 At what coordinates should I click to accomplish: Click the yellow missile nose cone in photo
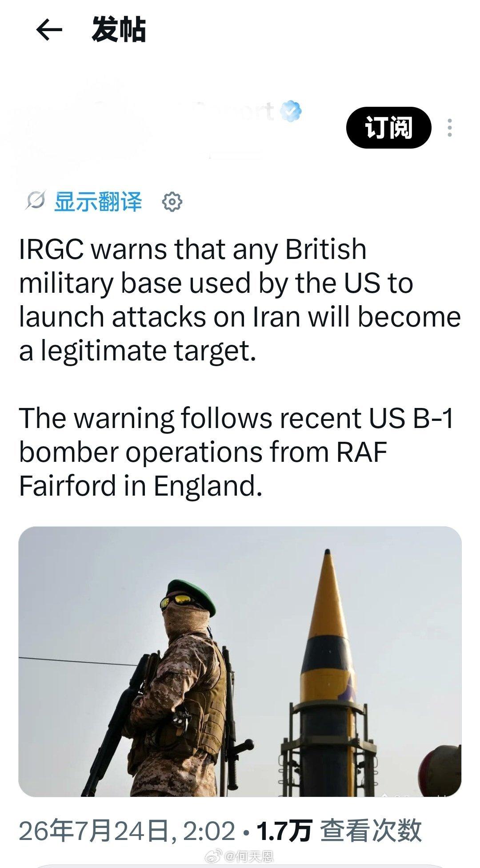328,596
